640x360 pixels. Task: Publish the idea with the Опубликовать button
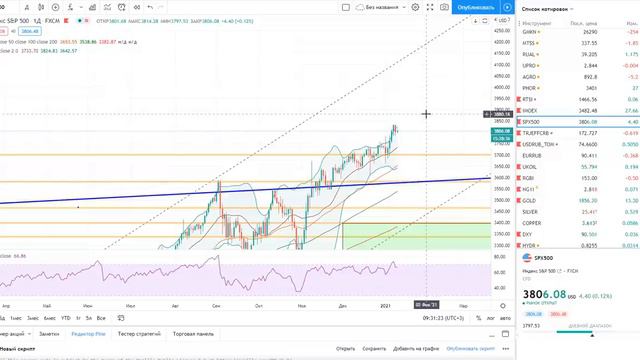[x=476, y=7]
